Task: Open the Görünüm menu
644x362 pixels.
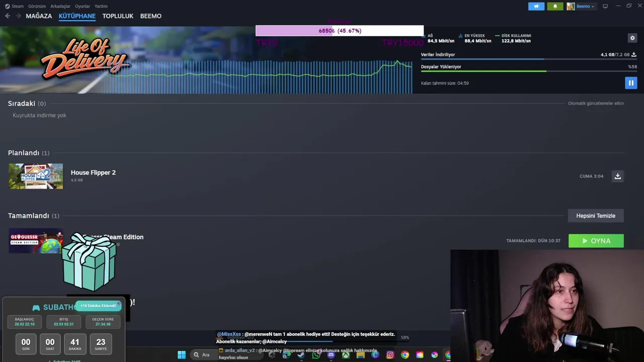Action: tap(37, 6)
